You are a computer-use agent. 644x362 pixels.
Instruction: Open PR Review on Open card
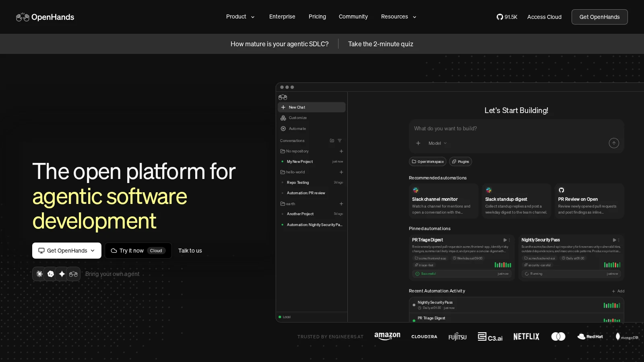click(589, 201)
